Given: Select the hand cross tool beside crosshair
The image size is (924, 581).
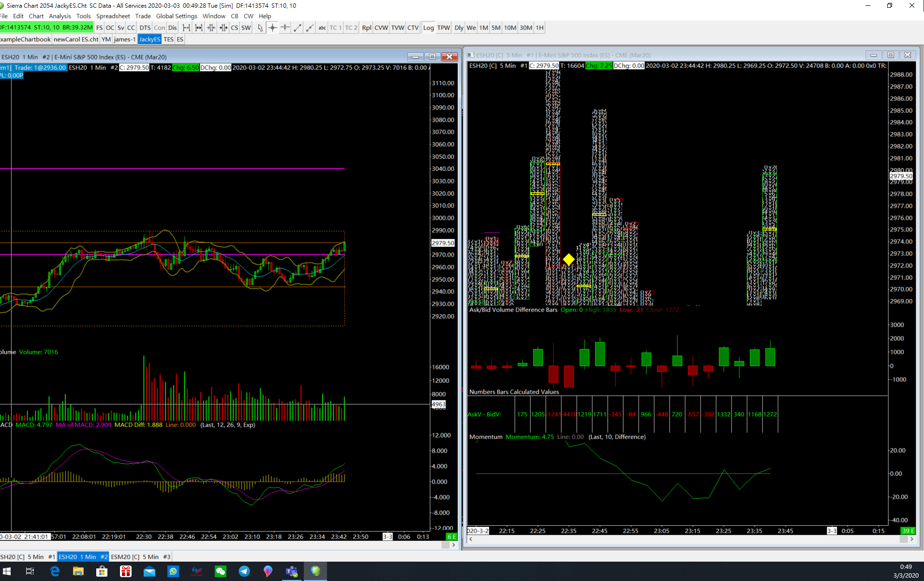Looking at the screenshot, I should [x=285, y=28].
